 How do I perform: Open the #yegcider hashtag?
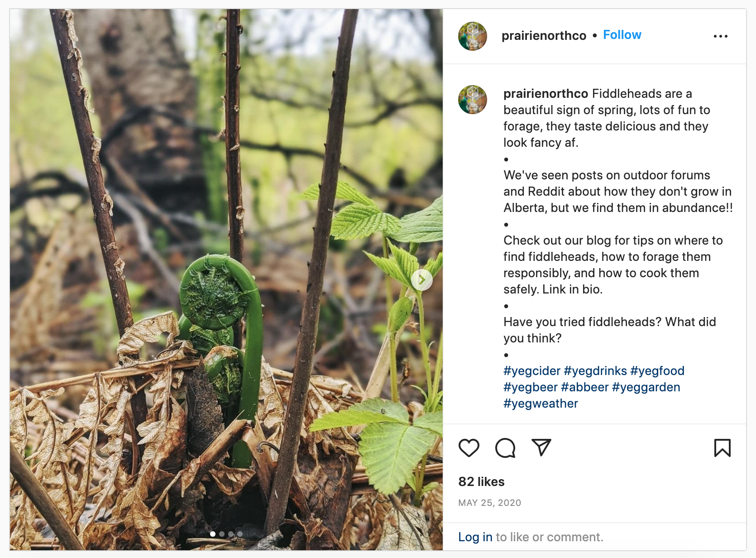tap(531, 371)
